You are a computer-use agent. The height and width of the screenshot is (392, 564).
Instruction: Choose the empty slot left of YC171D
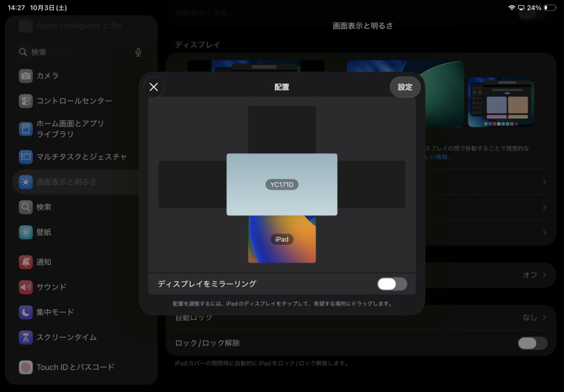coord(193,185)
